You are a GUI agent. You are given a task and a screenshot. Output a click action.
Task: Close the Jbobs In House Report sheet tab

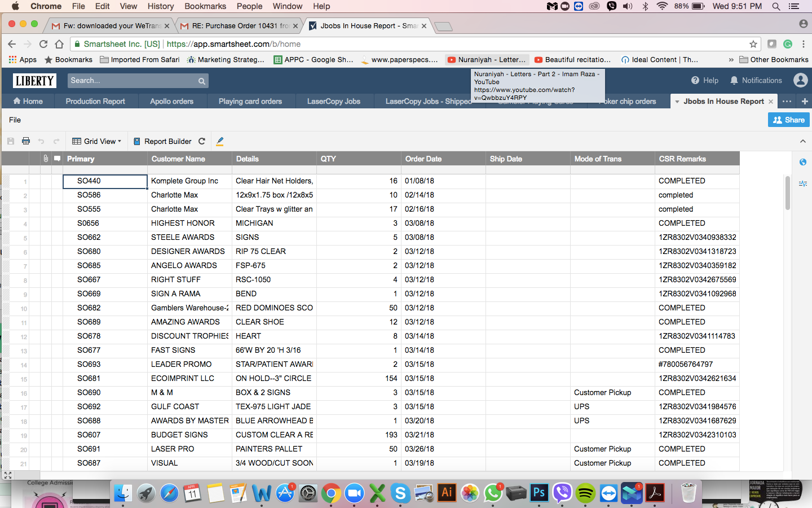(x=771, y=102)
